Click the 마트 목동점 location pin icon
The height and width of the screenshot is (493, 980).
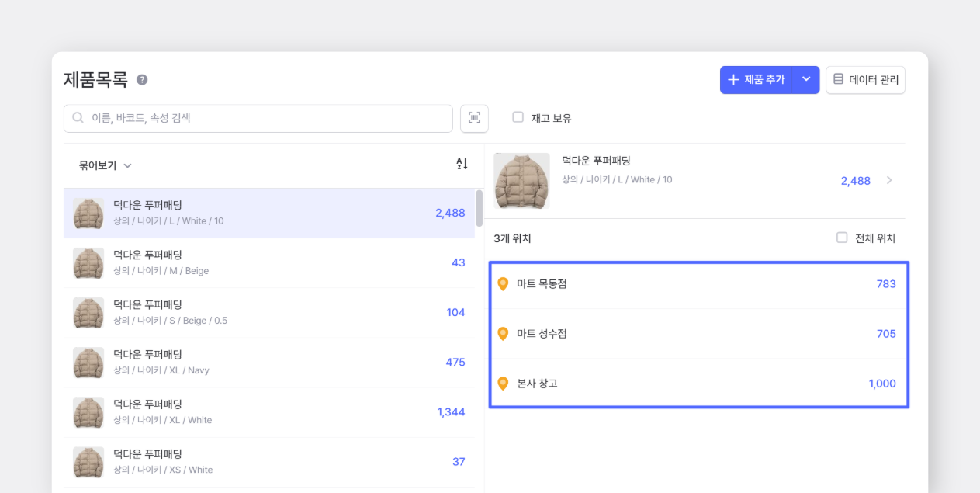tap(503, 284)
